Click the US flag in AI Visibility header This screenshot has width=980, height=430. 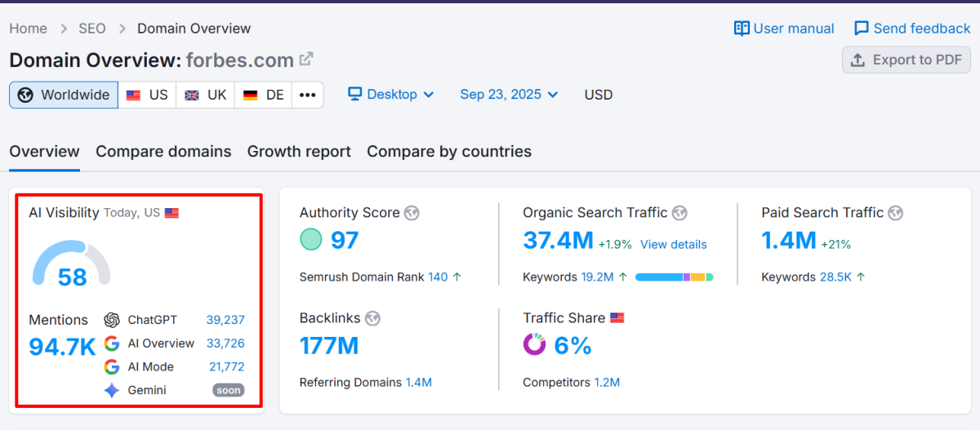point(171,213)
